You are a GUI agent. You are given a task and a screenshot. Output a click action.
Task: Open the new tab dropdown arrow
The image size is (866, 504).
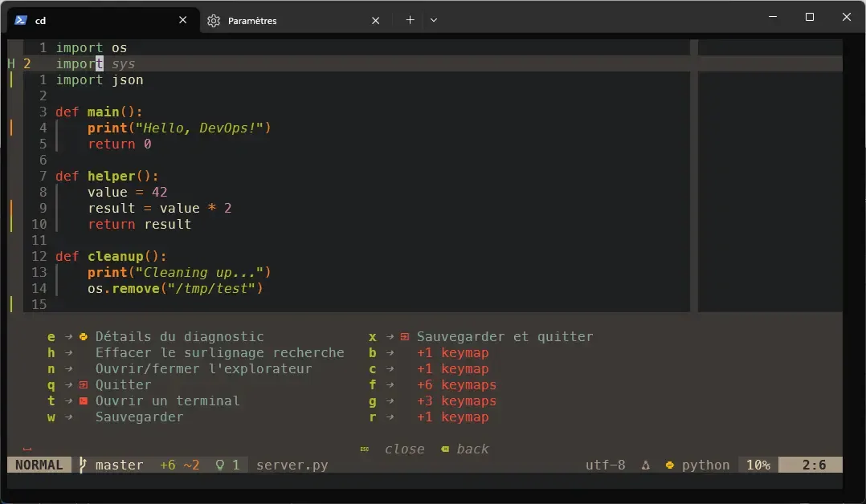coord(433,20)
